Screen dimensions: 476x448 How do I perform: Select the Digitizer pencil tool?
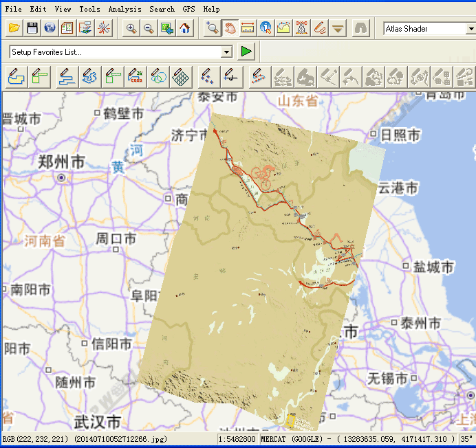click(x=320, y=28)
